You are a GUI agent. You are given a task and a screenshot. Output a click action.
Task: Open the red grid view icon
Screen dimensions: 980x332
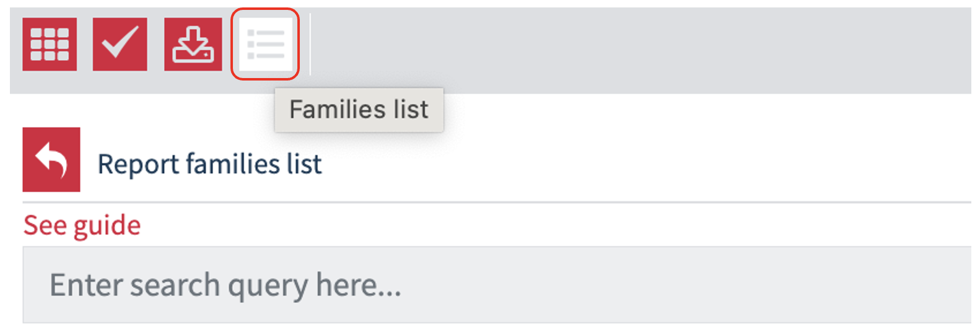click(50, 44)
